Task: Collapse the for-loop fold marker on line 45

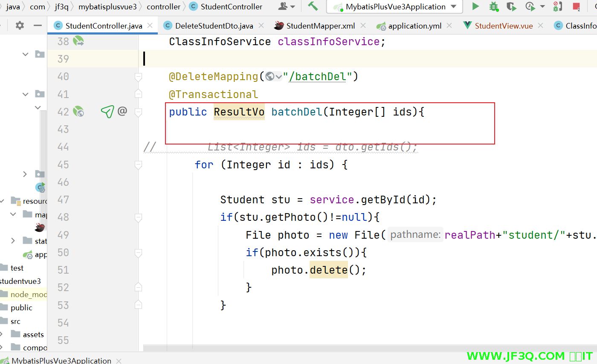Action: click(x=138, y=165)
